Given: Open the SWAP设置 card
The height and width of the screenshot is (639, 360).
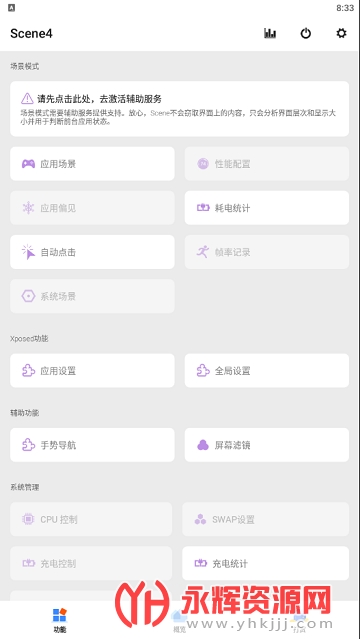Looking at the screenshot, I should tap(265, 519).
